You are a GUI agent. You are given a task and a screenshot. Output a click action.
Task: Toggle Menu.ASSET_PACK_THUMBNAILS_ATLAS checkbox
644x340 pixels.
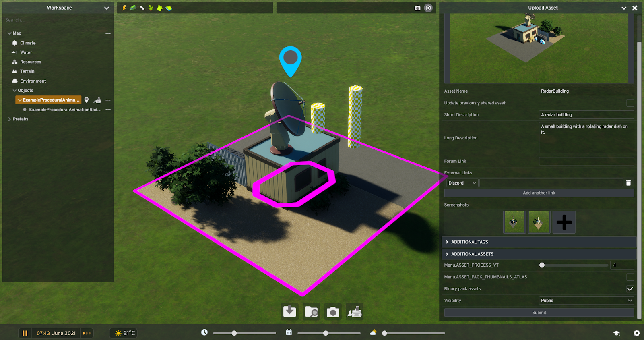click(630, 277)
